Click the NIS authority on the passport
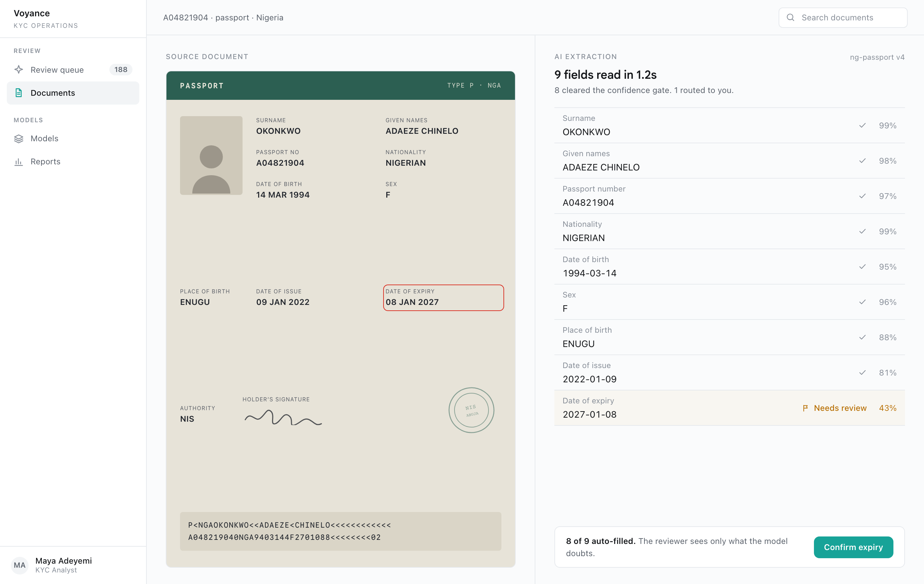Image resolution: width=924 pixels, height=584 pixels. click(187, 419)
